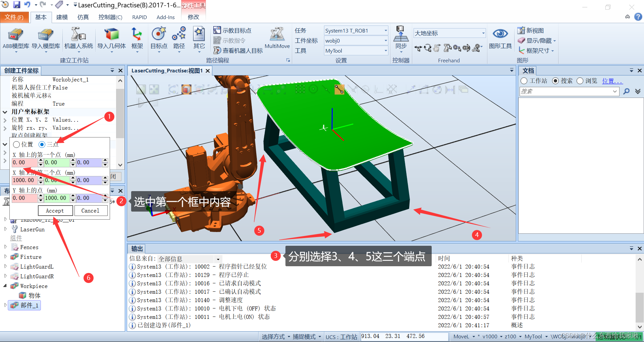This screenshot has width=644, height=342.
Task: Click the search magnifier in 文档 panel
Action: (x=626, y=91)
